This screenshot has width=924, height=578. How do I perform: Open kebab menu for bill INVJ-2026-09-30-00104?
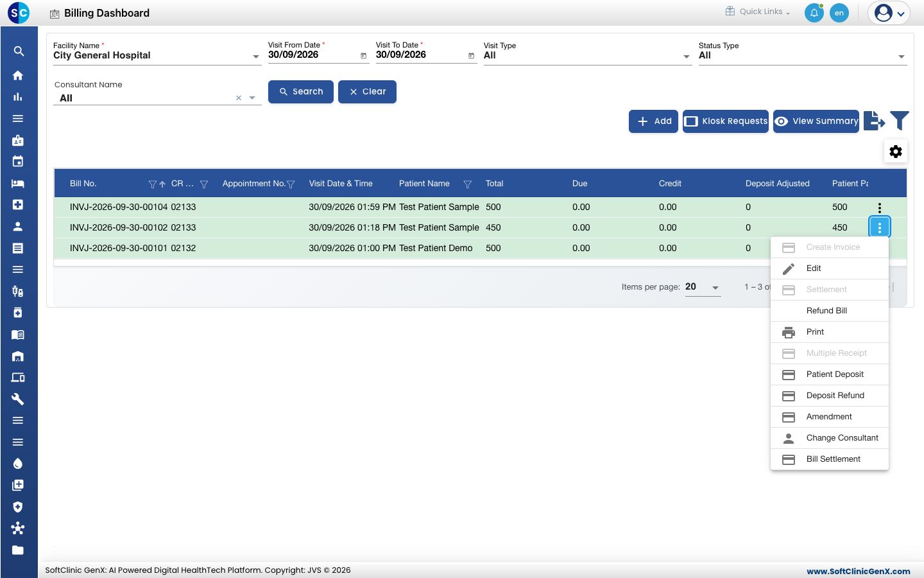880,207
